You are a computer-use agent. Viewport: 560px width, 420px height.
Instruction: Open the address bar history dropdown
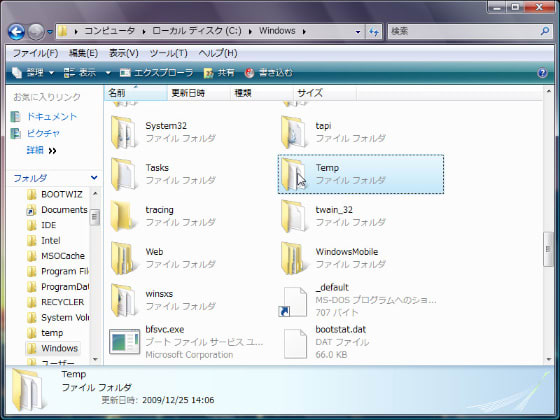(358, 32)
